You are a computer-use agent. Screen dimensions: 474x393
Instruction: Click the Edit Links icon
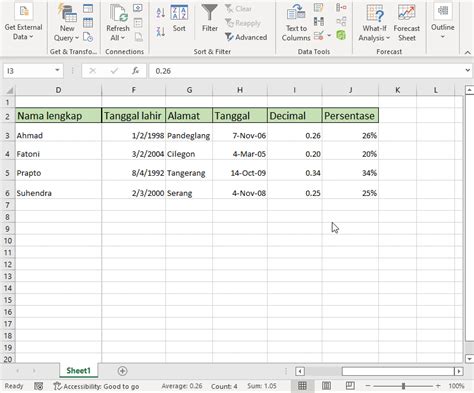coord(138,37)
